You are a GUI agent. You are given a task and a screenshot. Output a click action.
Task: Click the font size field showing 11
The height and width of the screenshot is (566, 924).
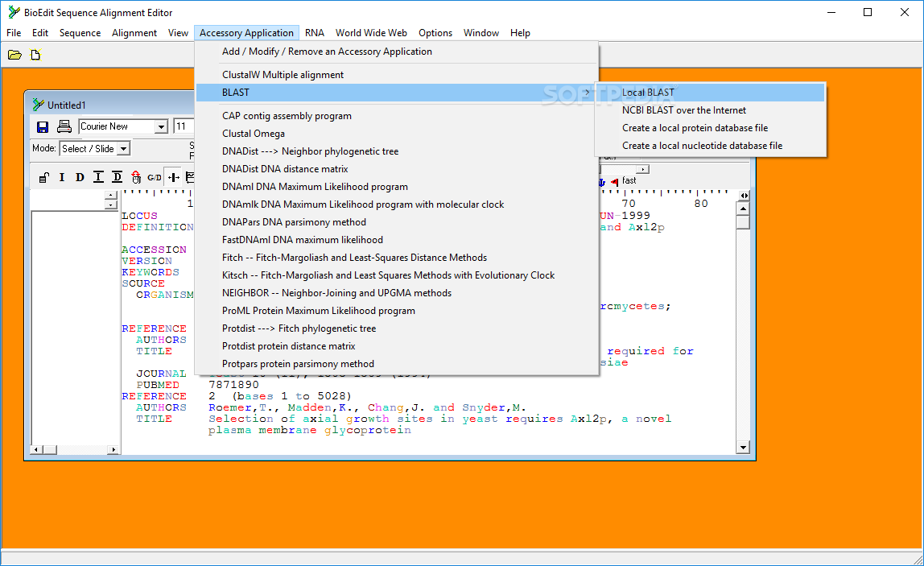(184, 126)
